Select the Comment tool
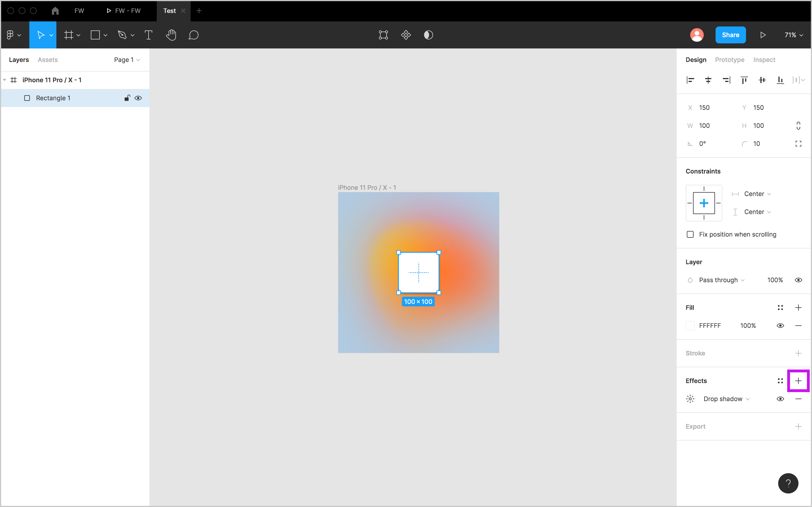 [193, 35]
